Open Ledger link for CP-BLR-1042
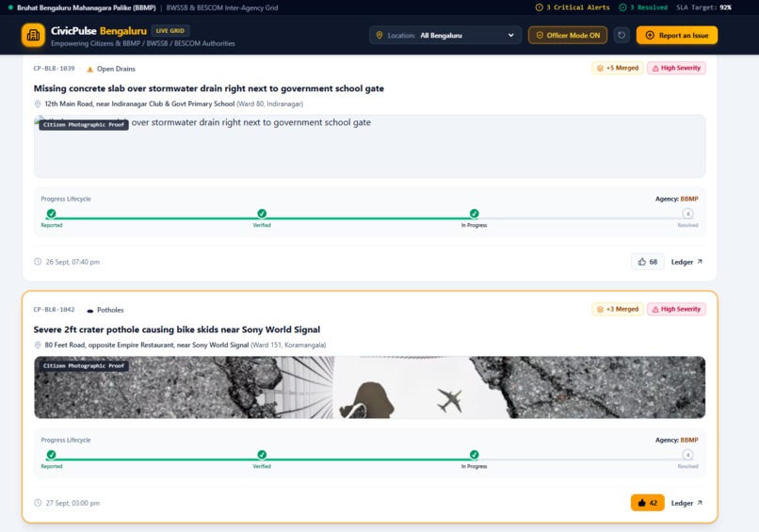 686,503
